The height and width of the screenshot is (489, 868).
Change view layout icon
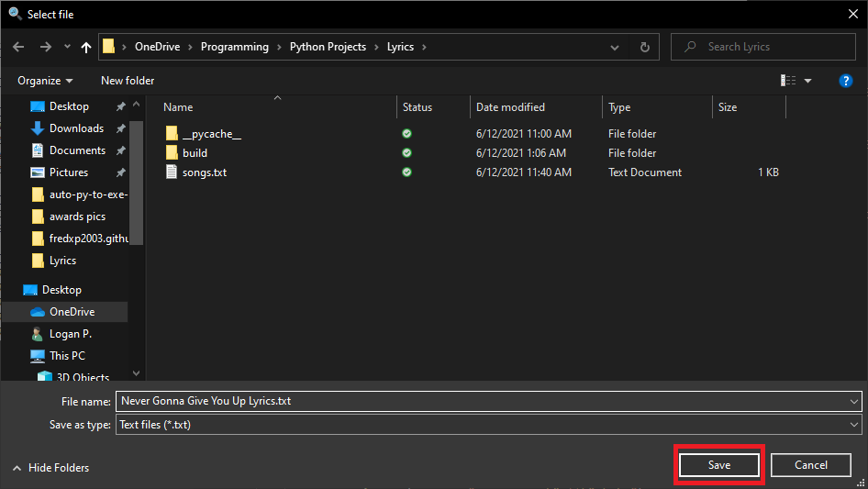[x=788, y=81]
